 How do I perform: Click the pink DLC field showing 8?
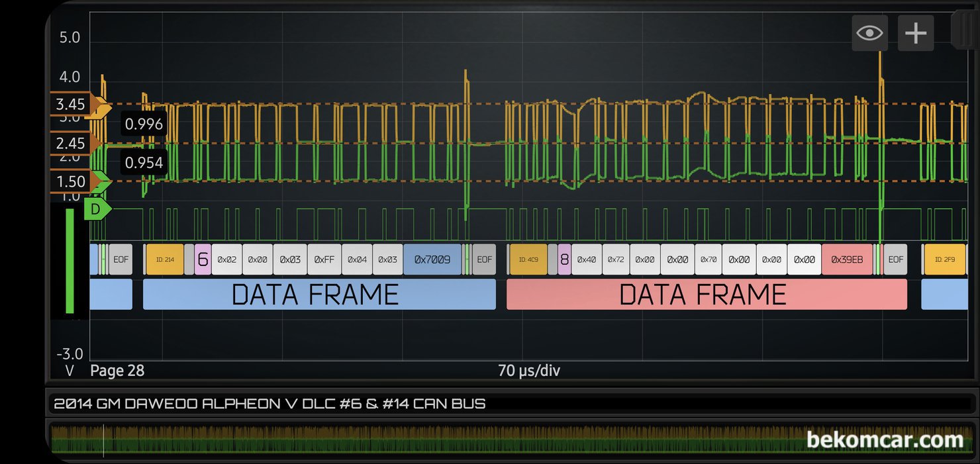pos(564,259)
